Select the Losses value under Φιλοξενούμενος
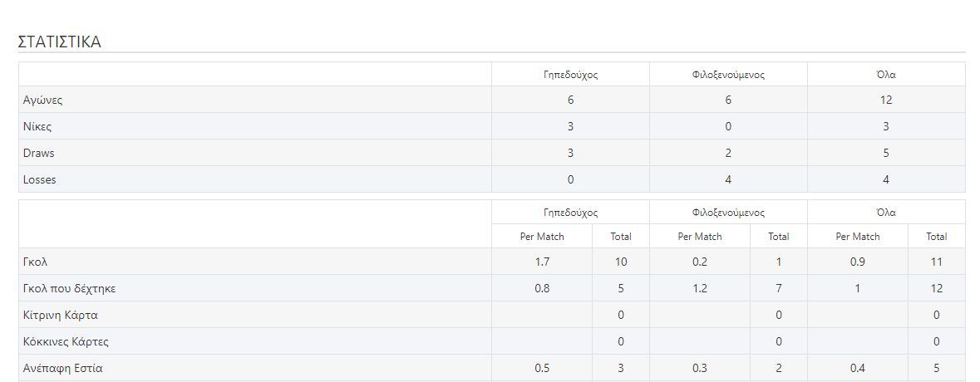 pyautogui.click(x=728, y=179)
